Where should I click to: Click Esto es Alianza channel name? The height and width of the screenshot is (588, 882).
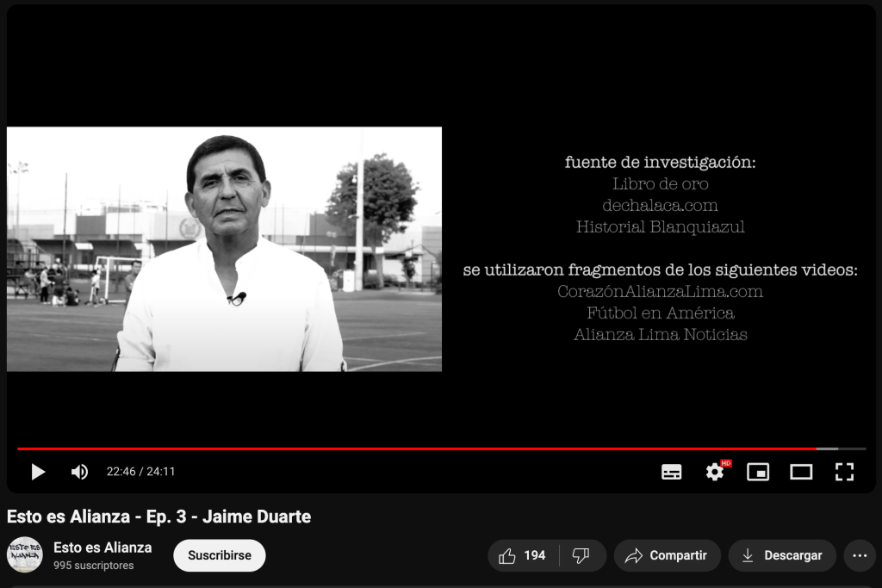click(x=102, y=548)
